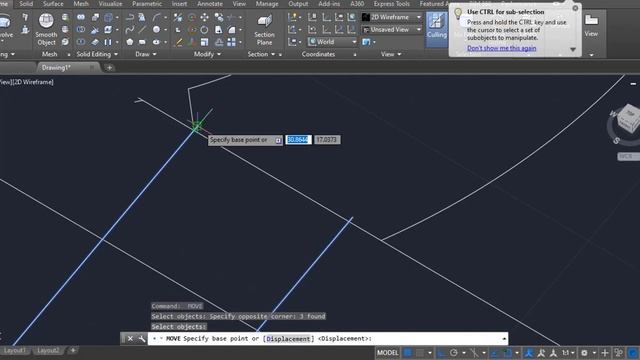Add a new drawing tab with plus
This screenshot has height=360, width=640.
click(109, 67)
